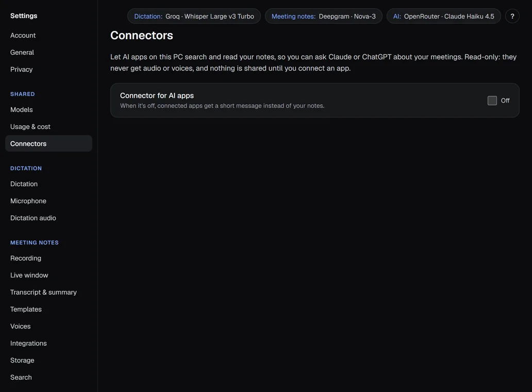The width and height of the screenshot is (532, 392).
Task: Select the Connectors sidebar item
Action: coord(48,143)
